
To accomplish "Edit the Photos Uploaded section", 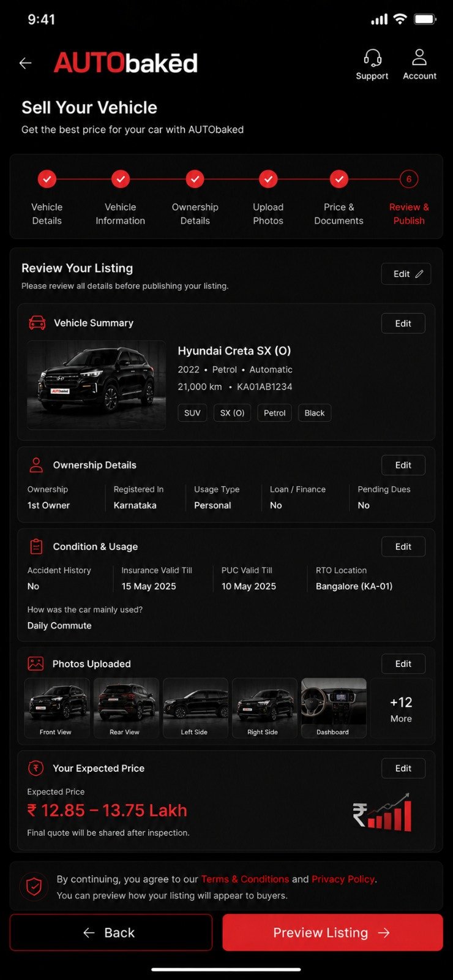I will pyautogui.click(x=403, y=663).
